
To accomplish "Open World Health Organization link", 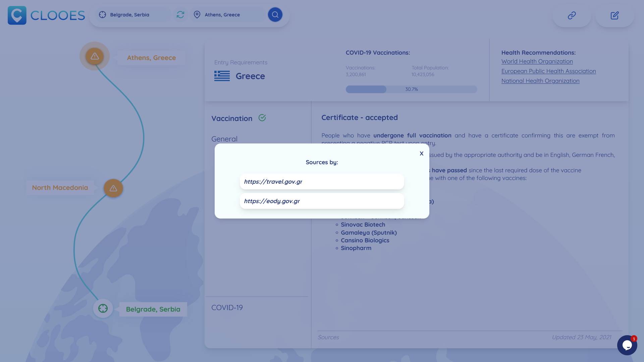I will (x=537, y=61).
